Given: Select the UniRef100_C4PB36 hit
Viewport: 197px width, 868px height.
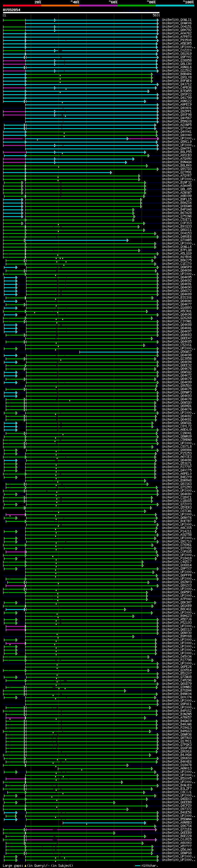Looking at the screenshot, I should click(176, 88).
